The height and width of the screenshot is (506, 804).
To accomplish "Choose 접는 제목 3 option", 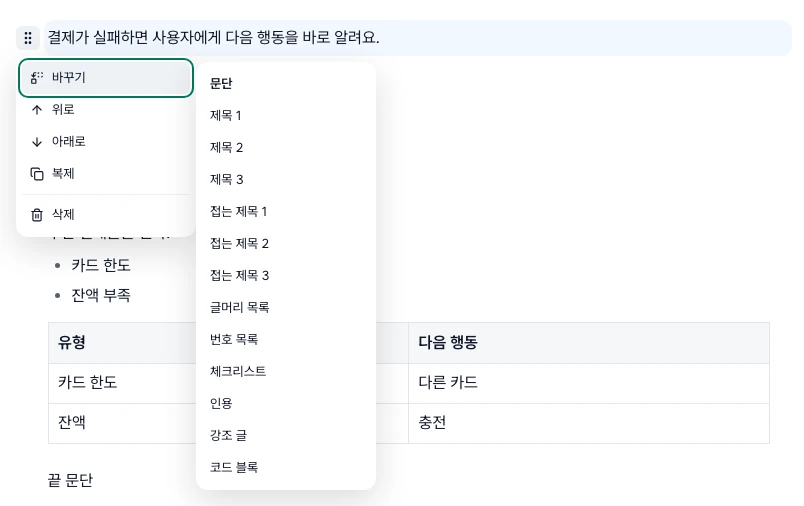I will click(x=286, y=275).
